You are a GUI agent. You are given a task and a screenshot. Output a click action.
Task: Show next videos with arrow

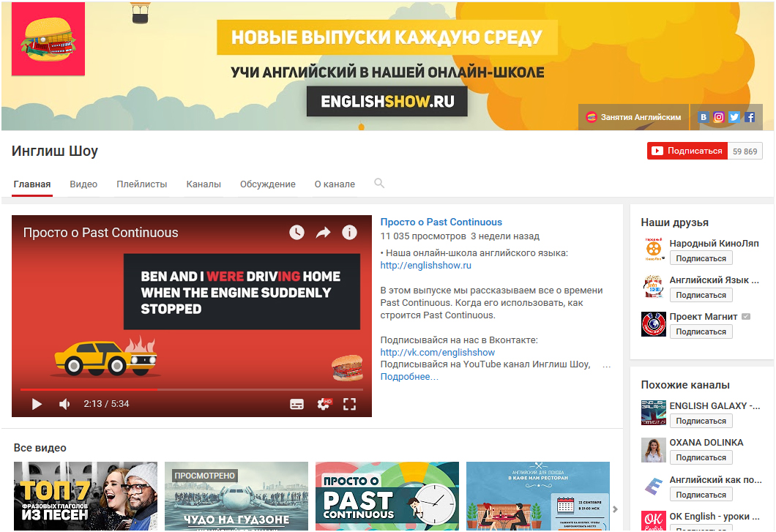click(x=615, y=509)
